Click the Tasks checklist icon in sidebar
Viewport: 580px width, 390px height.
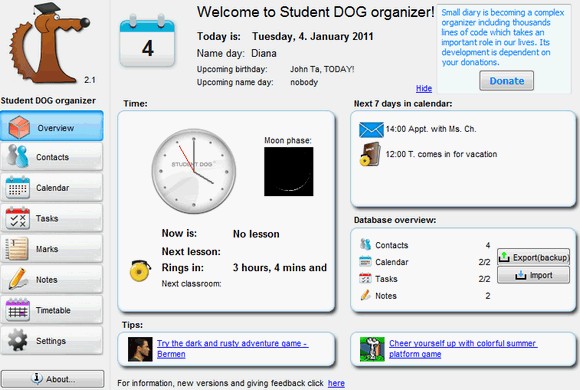[x=17, y=218]
